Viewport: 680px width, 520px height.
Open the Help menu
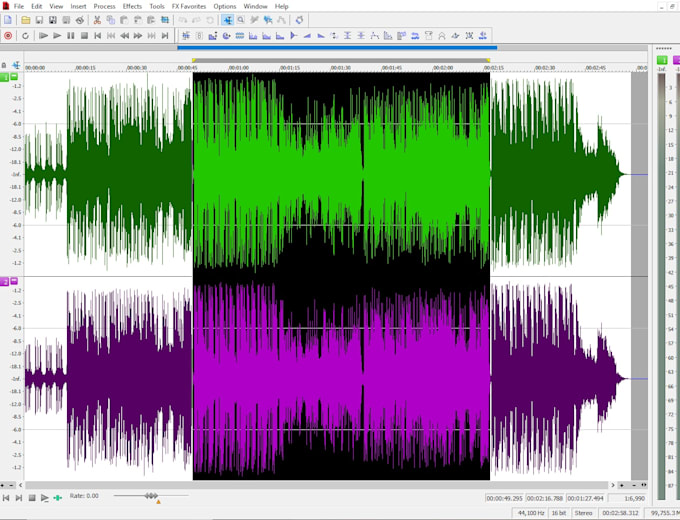(x=281, y=6)
